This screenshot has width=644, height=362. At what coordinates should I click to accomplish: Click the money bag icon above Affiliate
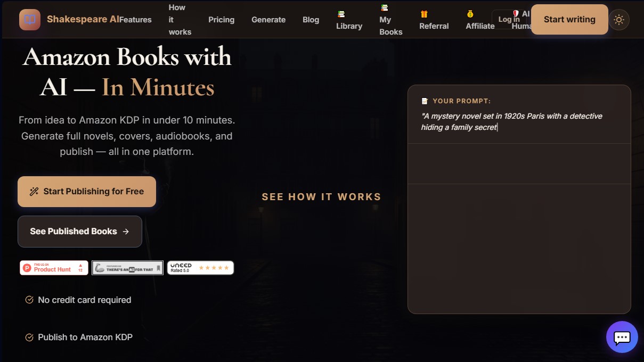coord(470,14)
